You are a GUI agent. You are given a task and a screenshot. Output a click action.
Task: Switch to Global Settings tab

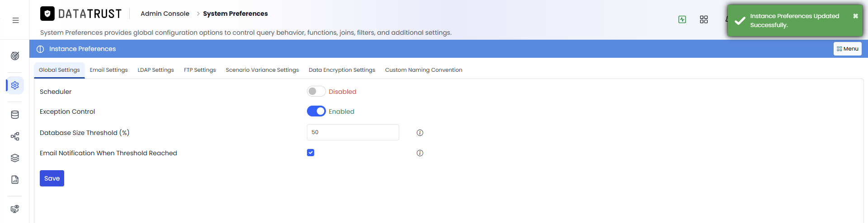[59, 70]
